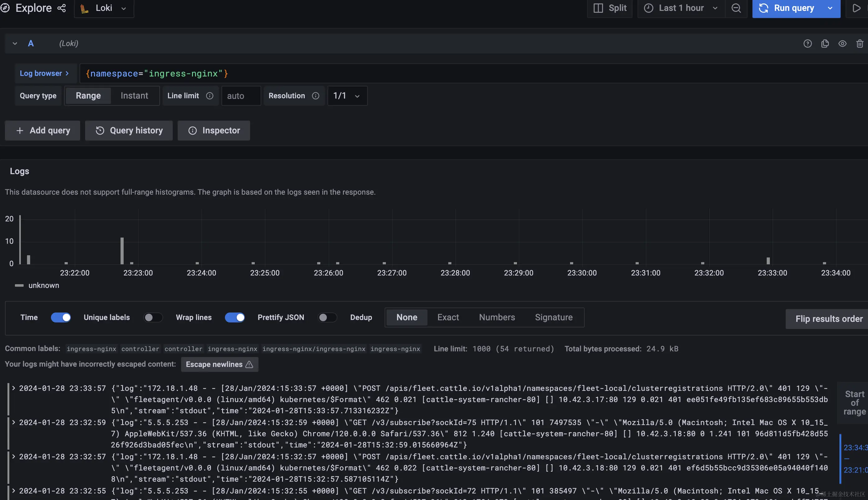This screenshot has width=868, height=500.
Task: Share the Explore view with share icon
Action: point(62,8)
